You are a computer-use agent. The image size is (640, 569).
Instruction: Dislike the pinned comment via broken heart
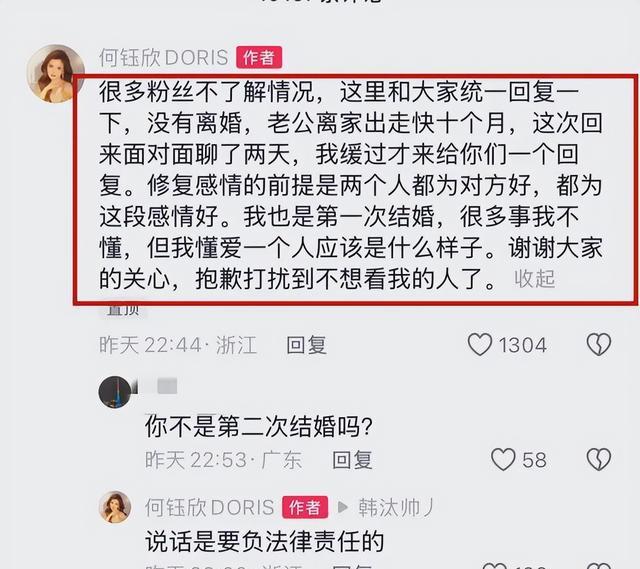coord(599,345)
